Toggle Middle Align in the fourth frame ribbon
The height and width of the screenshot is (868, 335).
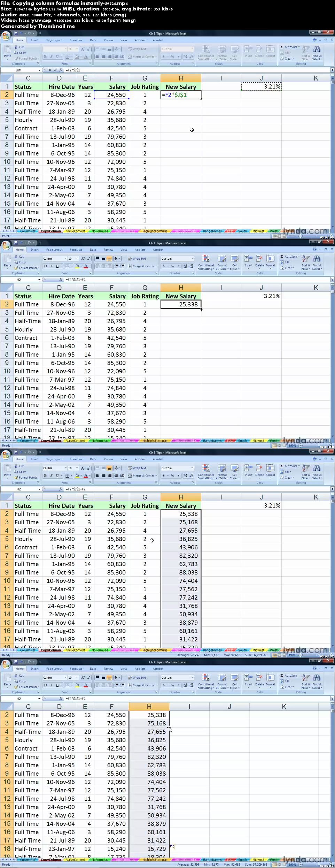(x=103, y=678)
